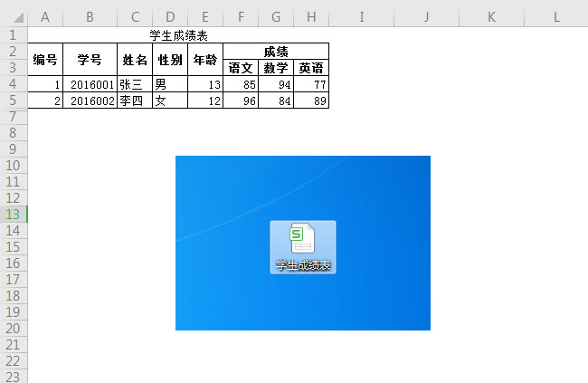Select row 22 header
Image resolution: width=588 pixels, height=383 pixels.
pyautogui.click(x=14, y=360)
